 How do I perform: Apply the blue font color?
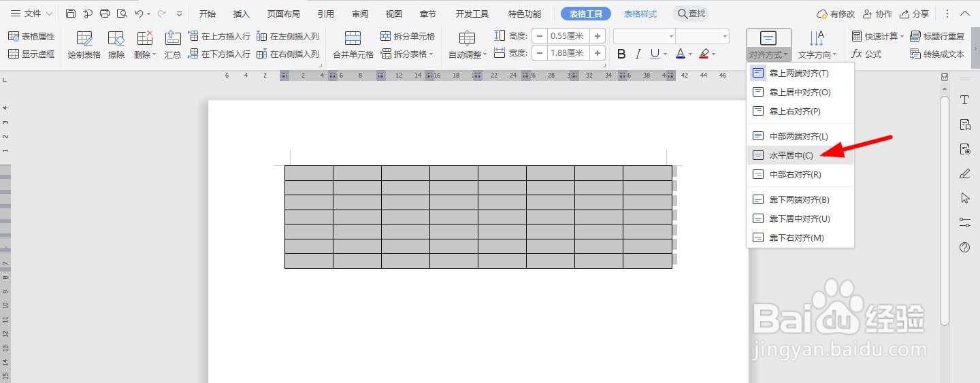pos(680,54)
